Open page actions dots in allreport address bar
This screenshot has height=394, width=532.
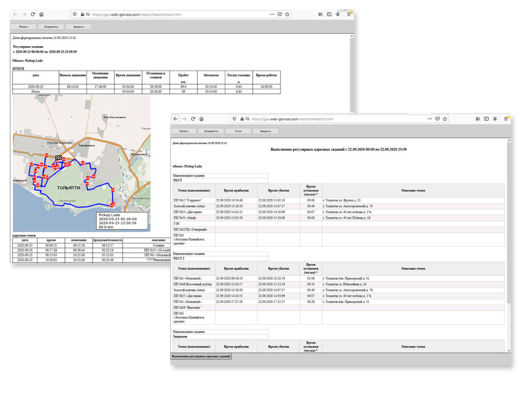click(x=430, y=119)
